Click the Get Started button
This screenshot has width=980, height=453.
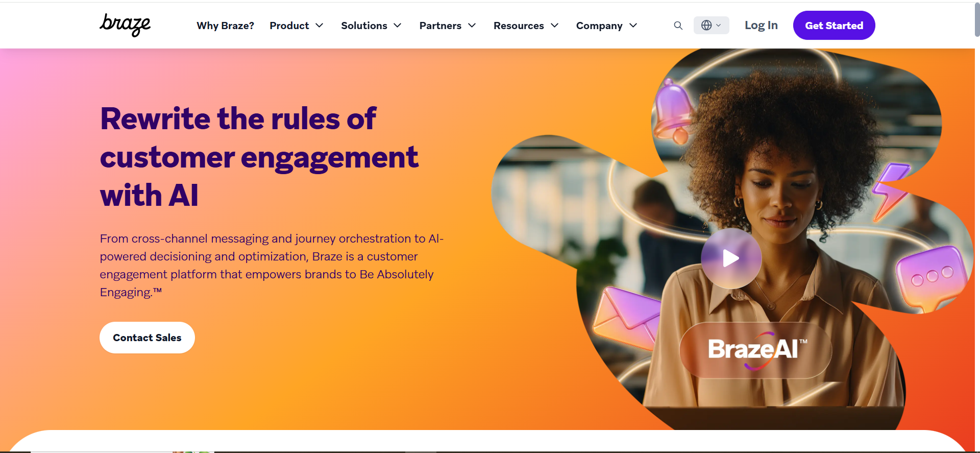pos(834,25)
